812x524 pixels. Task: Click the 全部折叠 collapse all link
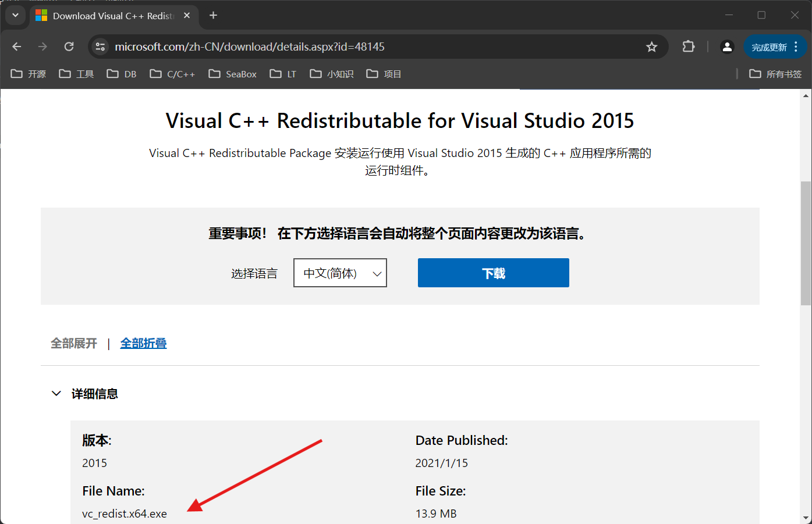pos(143,343)
